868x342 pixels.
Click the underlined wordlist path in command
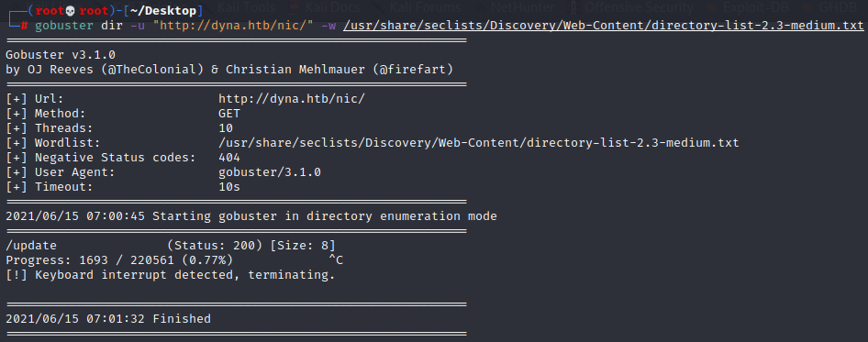tap(603, 26)
